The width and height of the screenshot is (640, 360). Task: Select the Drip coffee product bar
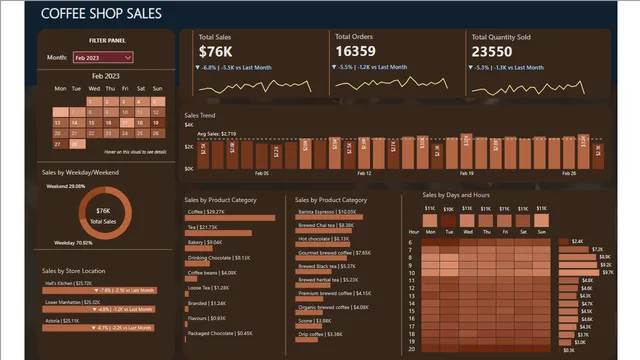click(307, 340)
